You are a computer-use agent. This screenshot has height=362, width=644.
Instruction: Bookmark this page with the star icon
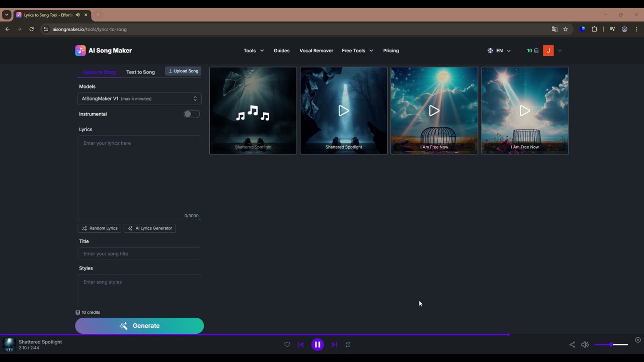pyautogui.click(x=566, y=29)
